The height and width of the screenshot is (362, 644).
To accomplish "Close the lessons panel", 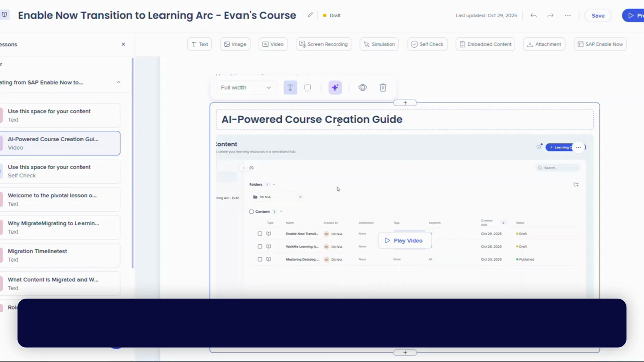I will point(123,44).
